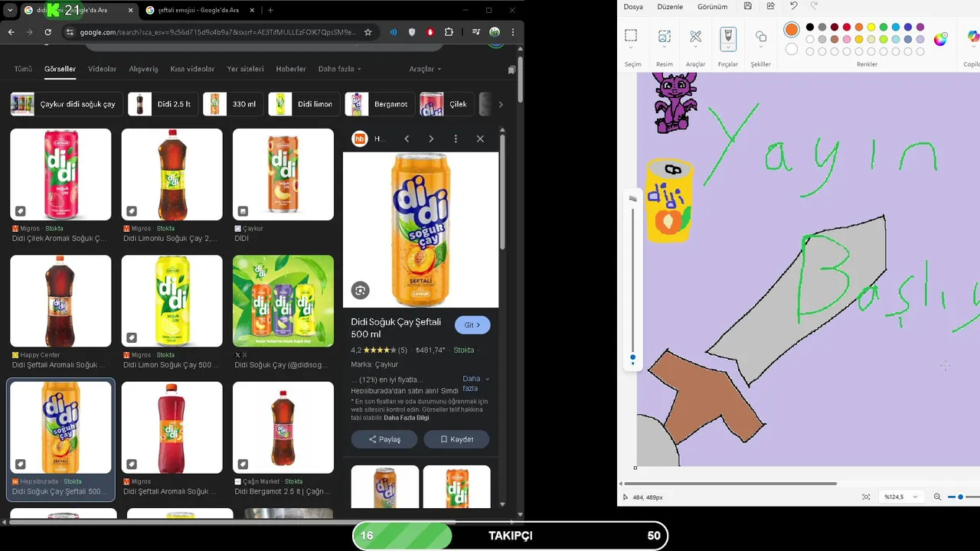Switch to the Videolar search tab
This screenshot has height=551, width=980.
102,69
